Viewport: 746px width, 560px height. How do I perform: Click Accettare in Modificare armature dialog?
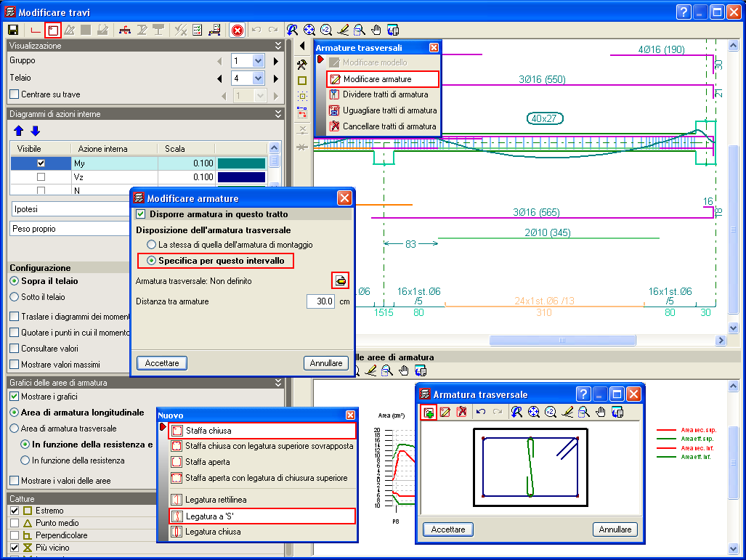tap(162, 363)
